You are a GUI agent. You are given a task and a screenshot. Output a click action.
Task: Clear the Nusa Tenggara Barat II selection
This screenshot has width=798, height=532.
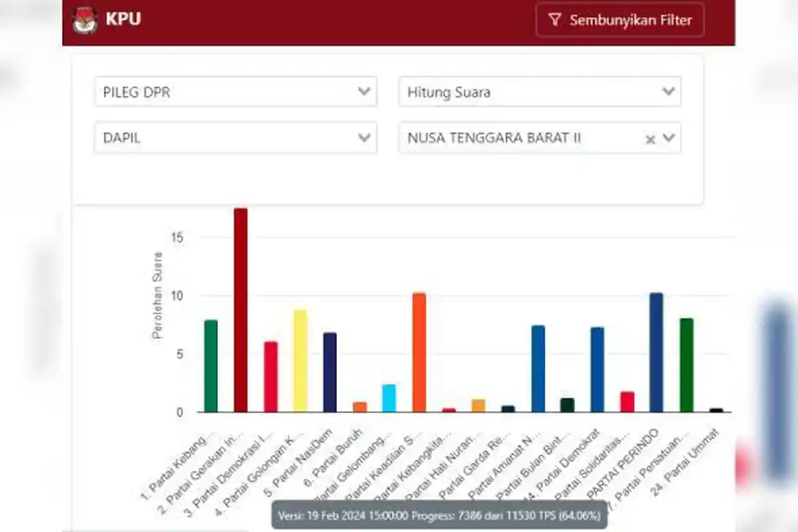[650, 139]
